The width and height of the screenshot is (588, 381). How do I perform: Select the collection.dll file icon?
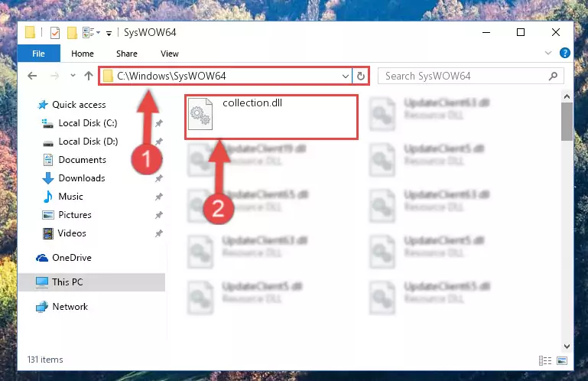click(200, 114)
